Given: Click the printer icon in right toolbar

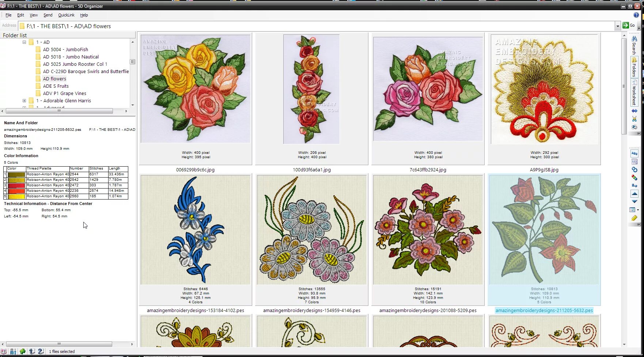Looking at the screenshot, I should (634, 127).
